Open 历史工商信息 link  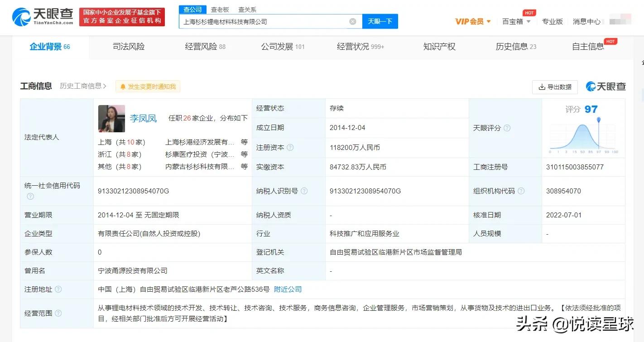83,86
